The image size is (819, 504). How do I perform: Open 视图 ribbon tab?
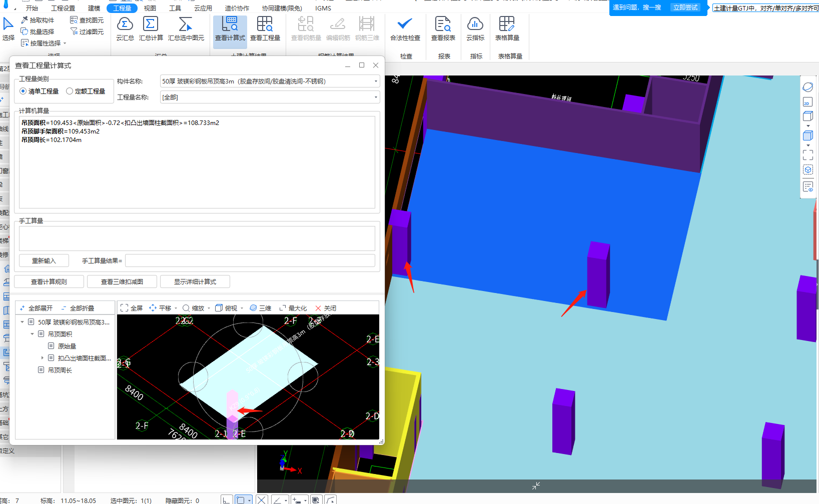150,8
